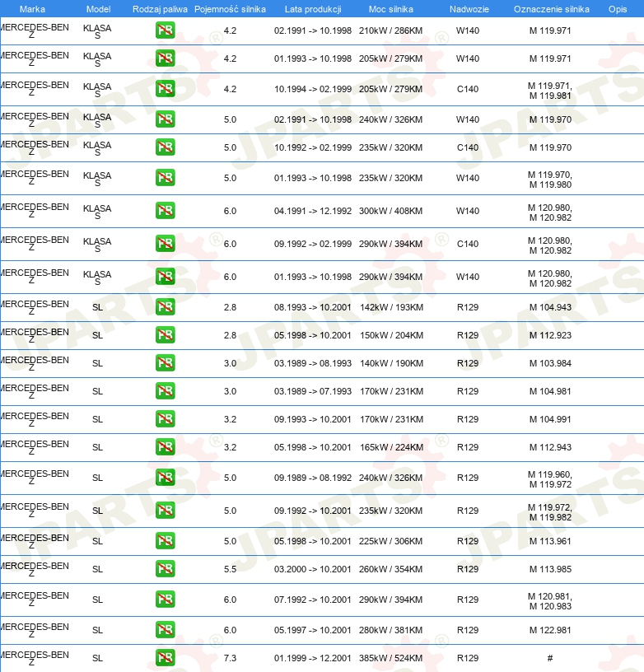
Task: Click the M 120.981, M 120.983 engine code cell
Action: point(550,601)
